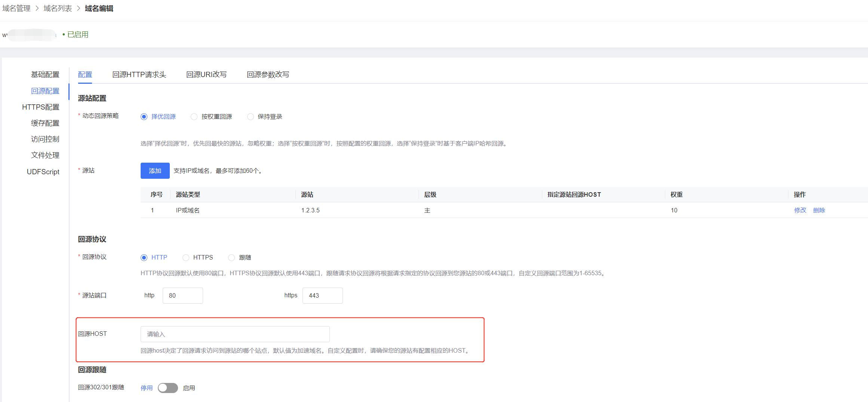
Task: Open 回源配置 in the sidebar
Action: [x=45, y=91]
